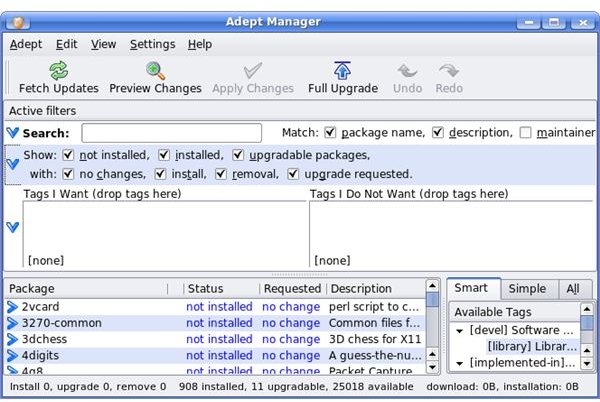Toggle the description match checkbox
This screenshot has width=600, height=402.
438,133
